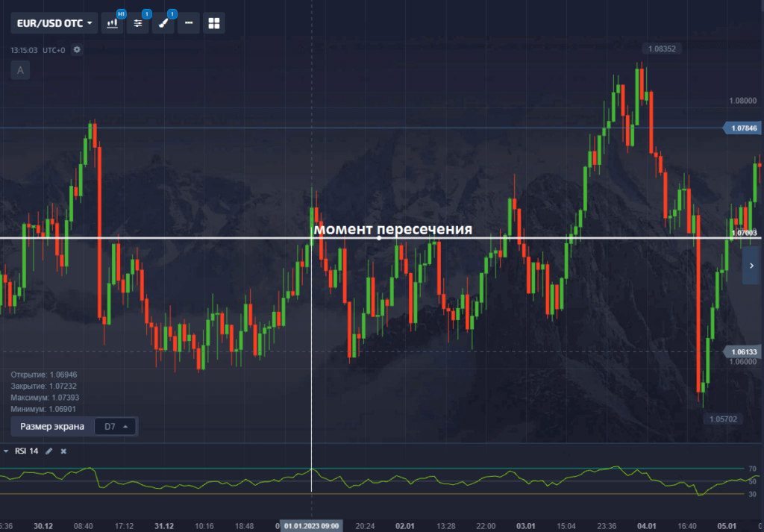
Task: Toggle the auto-scale 'A' button
Action: (20, 71)
